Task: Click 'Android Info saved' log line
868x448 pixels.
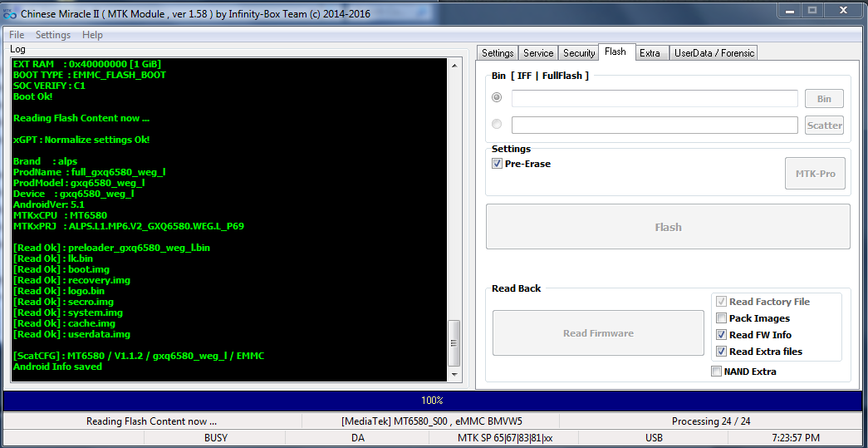Action: (57, 367)
